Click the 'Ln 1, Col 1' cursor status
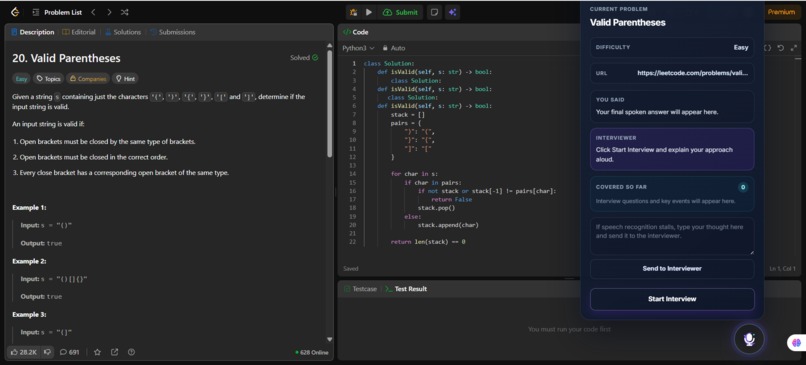Screen dimensions: 806x365 point(783,268)
